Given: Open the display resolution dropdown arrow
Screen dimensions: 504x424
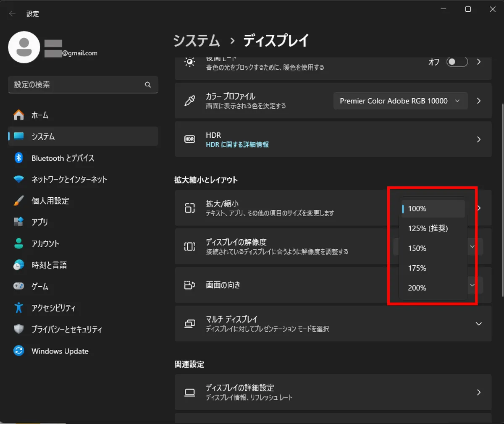Looking at the screenshot, I should pyautogui.click(x=472, y=246).
